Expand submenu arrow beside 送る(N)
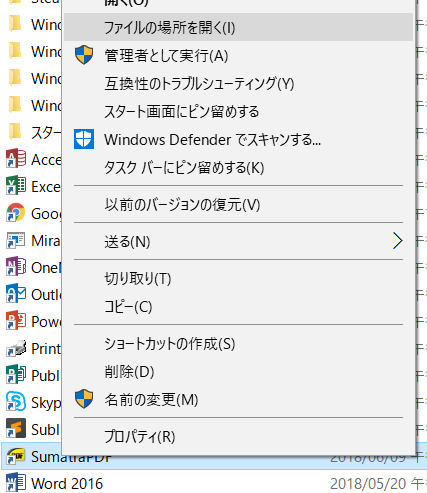427x493 pixels. pos(397,241)
